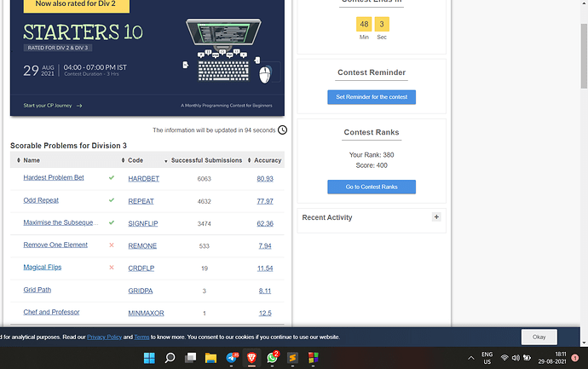Image resolution: width=588 pixels, height=369 pixels.
Task: Click MINMAXOR problem code
Action: click(146, 313)
